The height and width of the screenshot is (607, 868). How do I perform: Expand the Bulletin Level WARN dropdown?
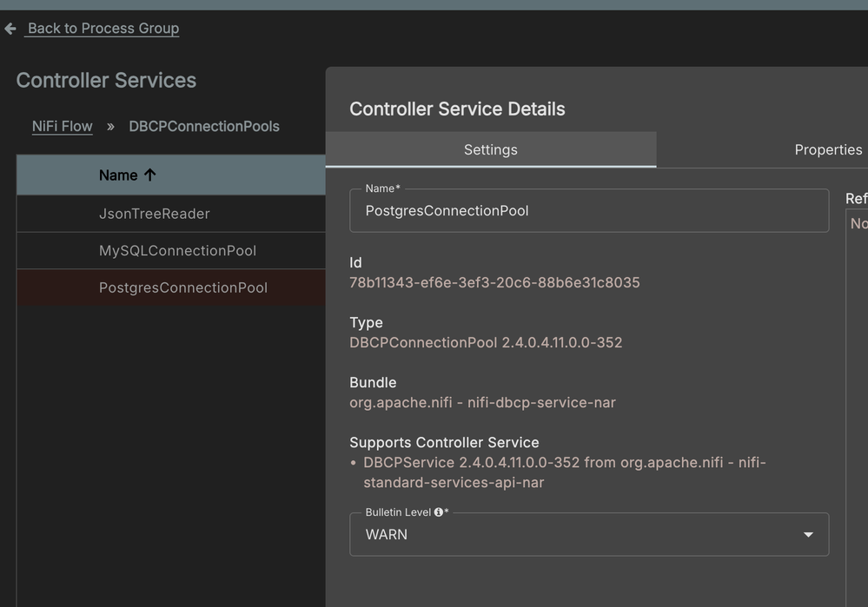pos(588,535)
